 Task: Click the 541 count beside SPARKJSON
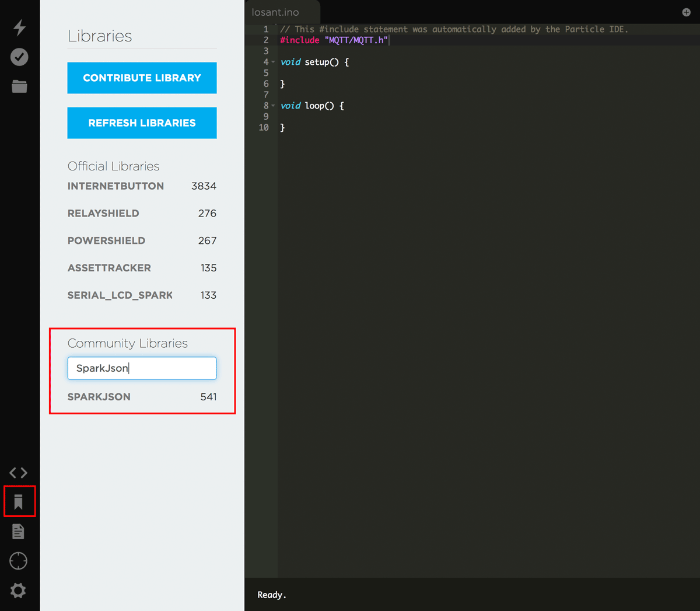click(x=208, y=397)
